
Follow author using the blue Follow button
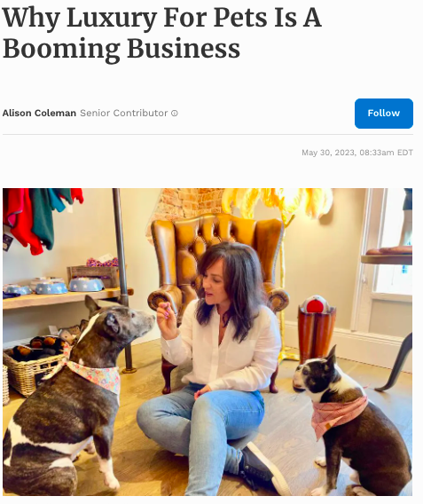(x=384, y=114)
